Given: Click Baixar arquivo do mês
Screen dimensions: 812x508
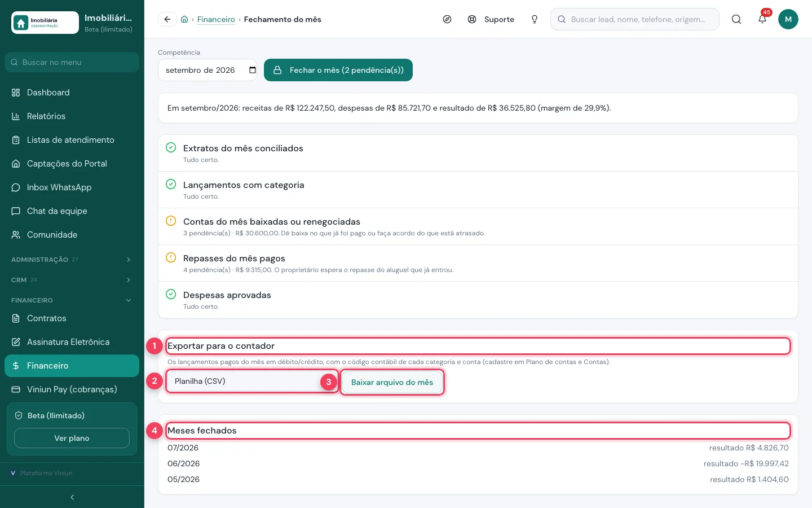Looking at the screenshot, I should (x=392, y=382).
